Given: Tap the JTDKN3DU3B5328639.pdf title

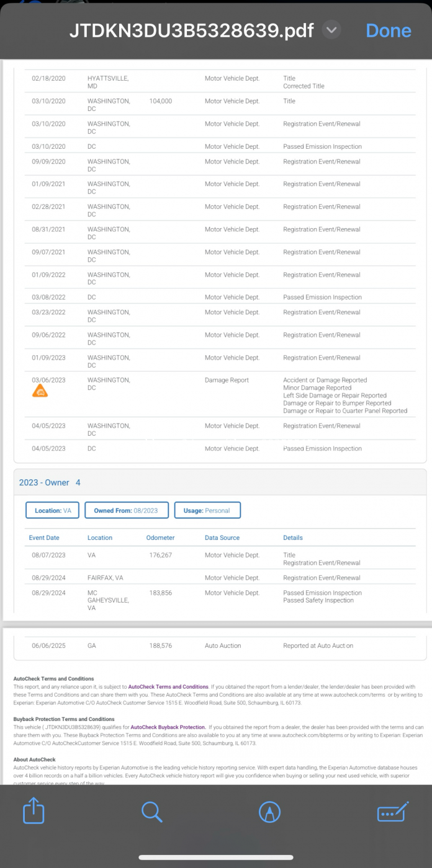Looking at the screenshot, I should click(191, 30).
